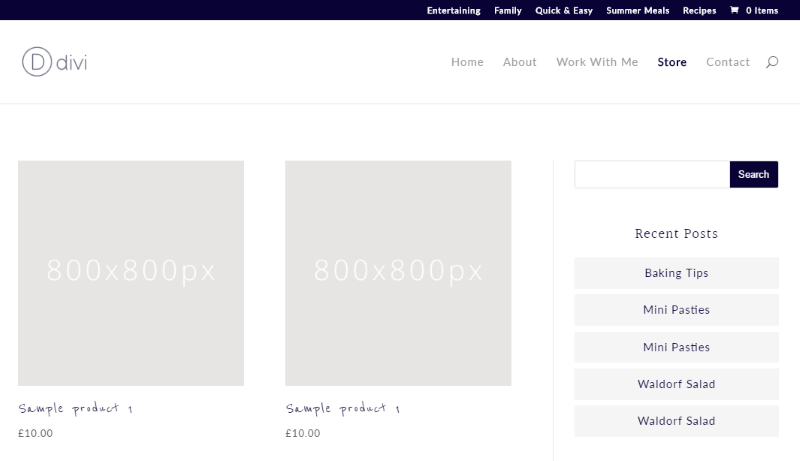Click the Recent Posts heading
The height and width of the screenshot is (461, 800).
677,234
